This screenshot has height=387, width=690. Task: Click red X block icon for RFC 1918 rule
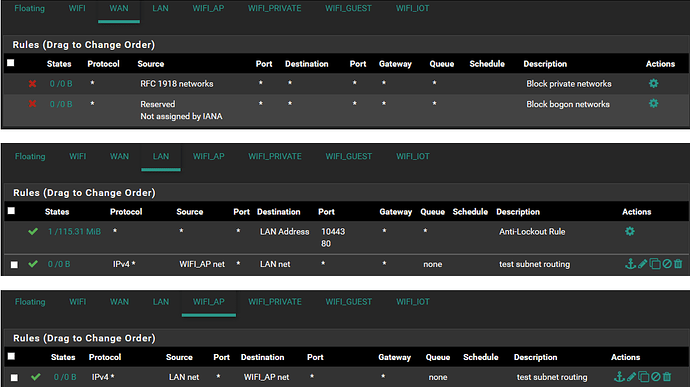point(32,84)
